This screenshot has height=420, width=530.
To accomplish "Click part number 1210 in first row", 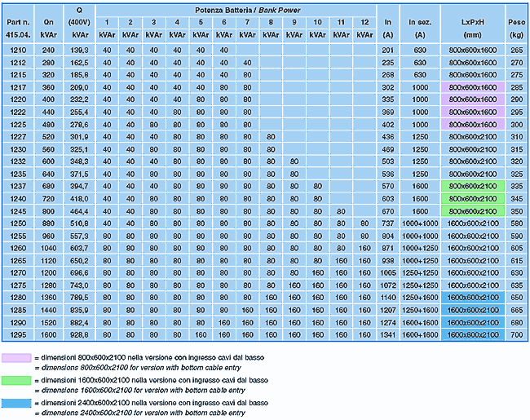I will tap(16, 51).
